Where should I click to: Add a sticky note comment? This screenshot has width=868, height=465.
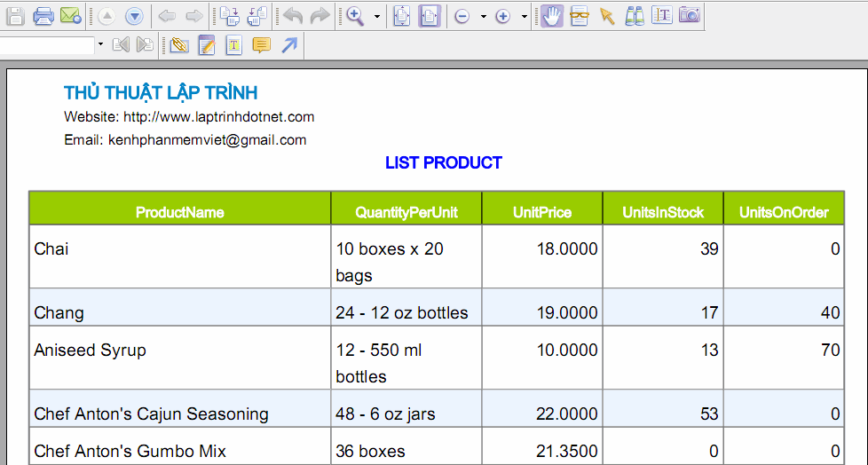point(261,45)
